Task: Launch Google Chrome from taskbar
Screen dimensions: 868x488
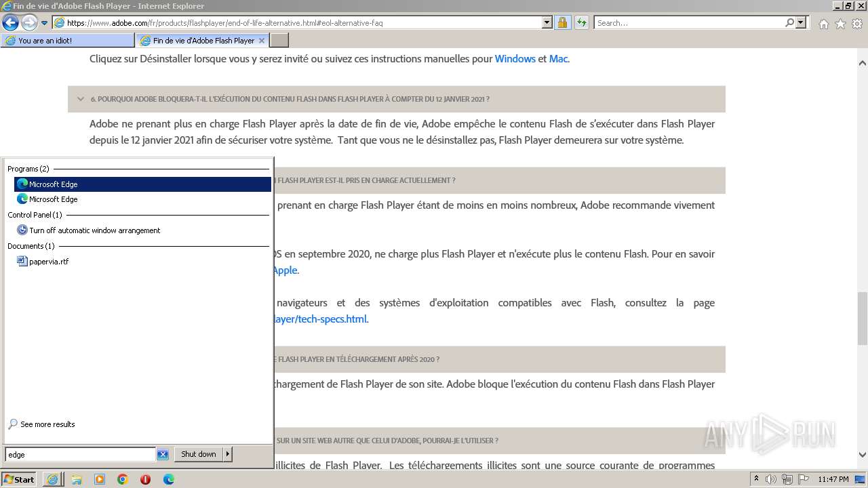Action: (x=123, y=479)
